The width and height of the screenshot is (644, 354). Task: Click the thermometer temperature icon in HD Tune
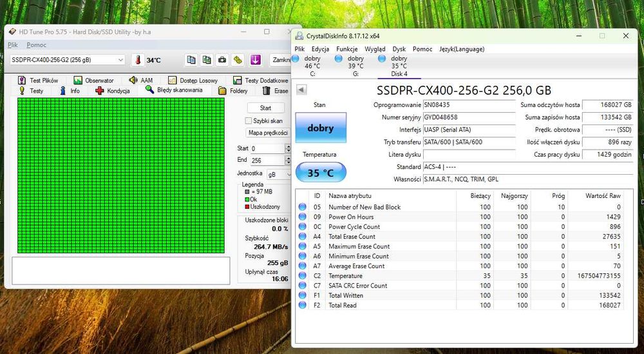pos(138,60)
